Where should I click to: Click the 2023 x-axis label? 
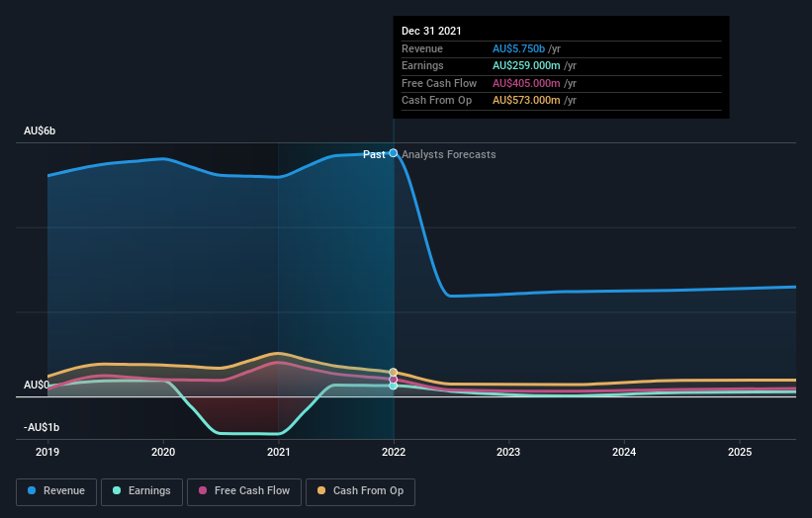click(508, 452)
